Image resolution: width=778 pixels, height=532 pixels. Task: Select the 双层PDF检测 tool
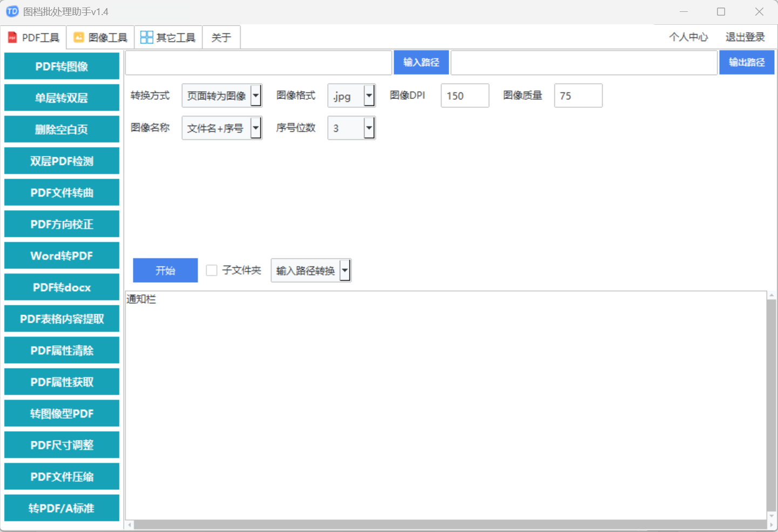pyautogui.click(x=62, y=161)
